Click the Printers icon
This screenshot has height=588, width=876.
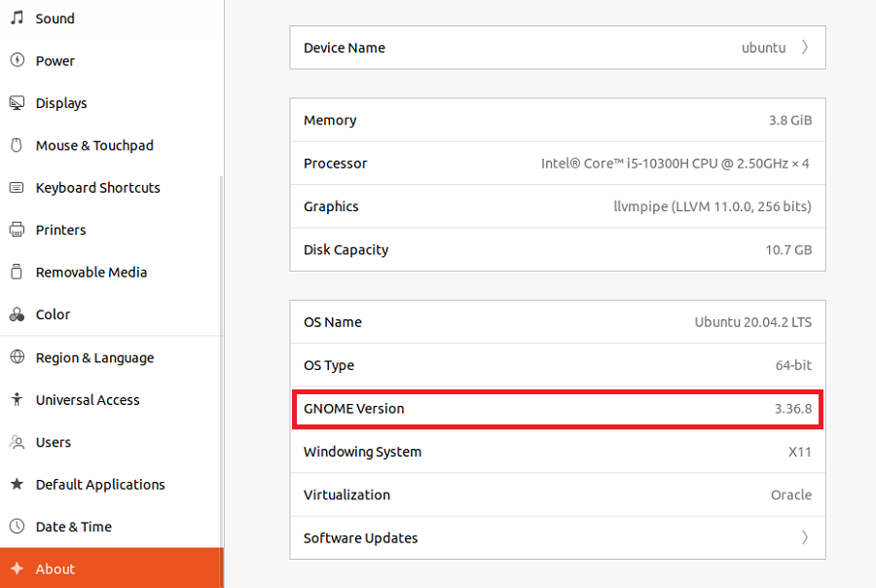(17, 230)
